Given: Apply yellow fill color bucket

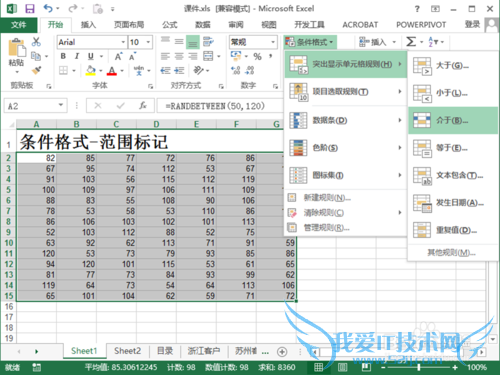Looking at the screenshot, I should pyautogui.click(x=90, y=70).
